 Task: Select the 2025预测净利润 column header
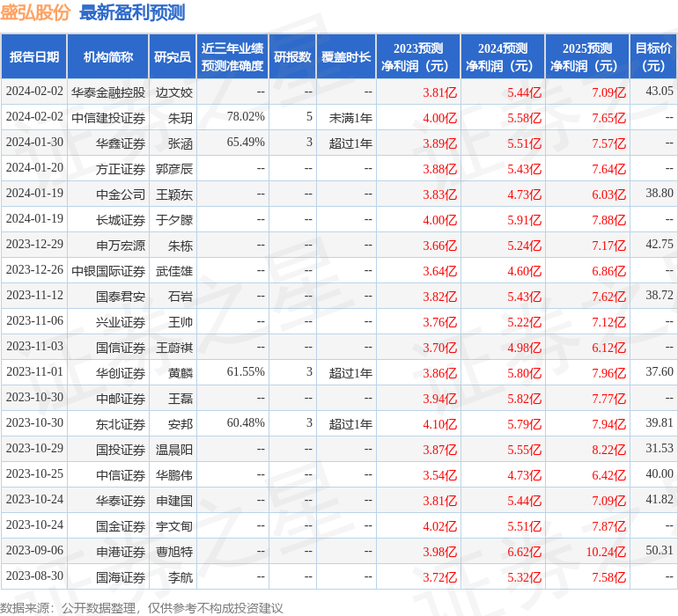point(587,56)
